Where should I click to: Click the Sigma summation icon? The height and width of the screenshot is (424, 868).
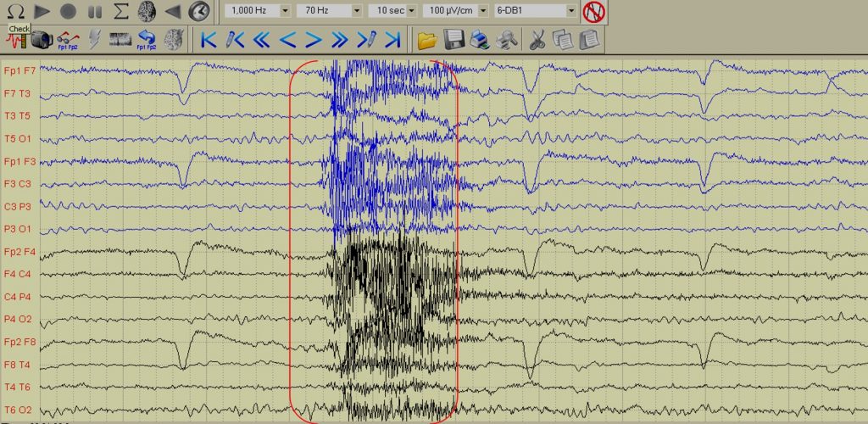[x=121, y=12]
